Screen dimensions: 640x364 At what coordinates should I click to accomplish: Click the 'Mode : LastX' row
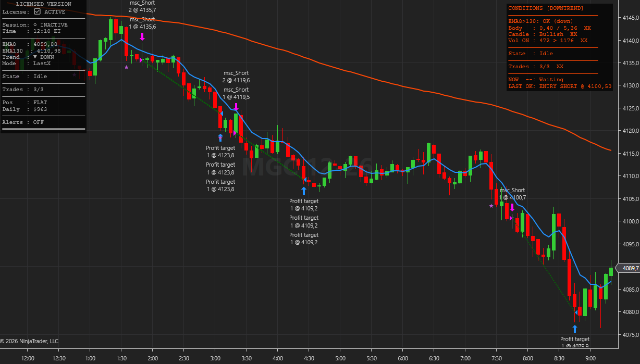pos(26,64)
